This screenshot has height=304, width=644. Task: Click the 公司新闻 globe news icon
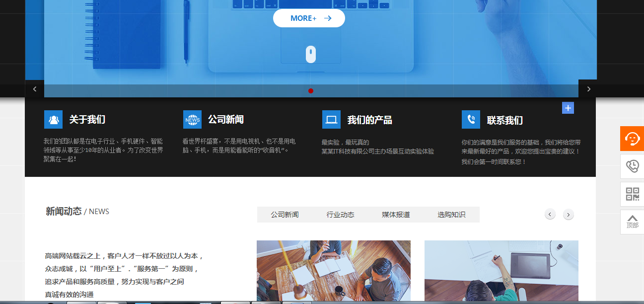192,120
